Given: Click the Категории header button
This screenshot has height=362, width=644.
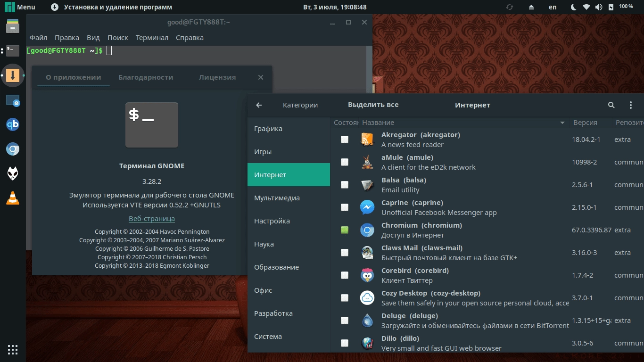Looking at the screenshot, I should tap(300, 105).
